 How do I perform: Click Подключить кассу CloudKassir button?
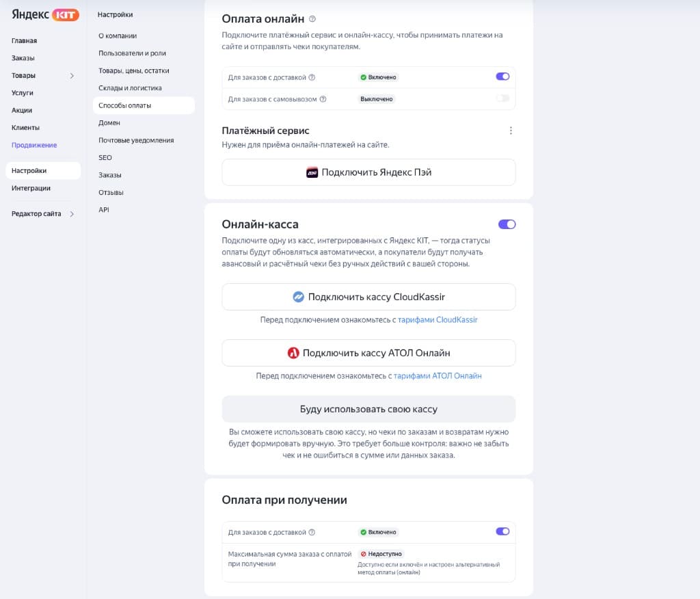pyautogui.click(x=368, y=297)
